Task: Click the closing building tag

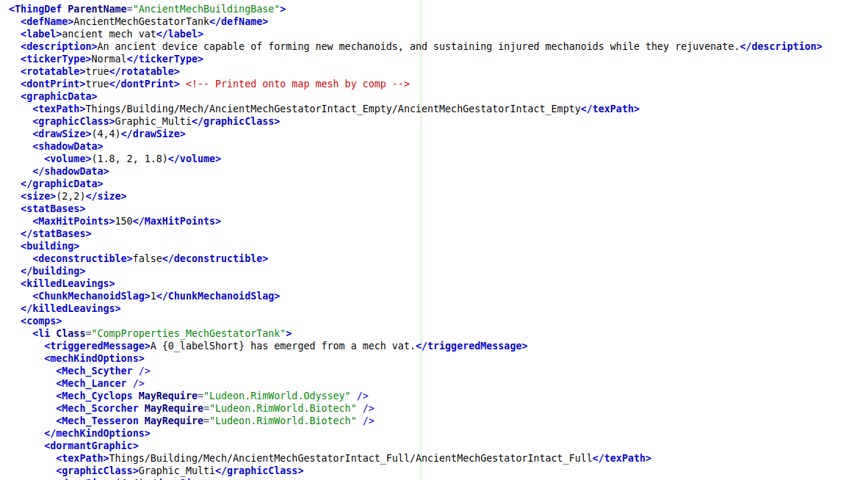Action: [53, 271]
